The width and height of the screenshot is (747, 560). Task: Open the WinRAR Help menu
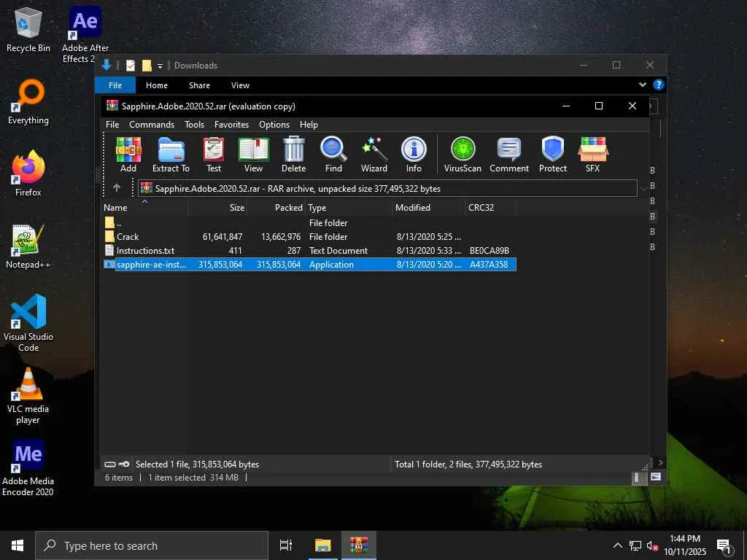(x=309, y=124)
